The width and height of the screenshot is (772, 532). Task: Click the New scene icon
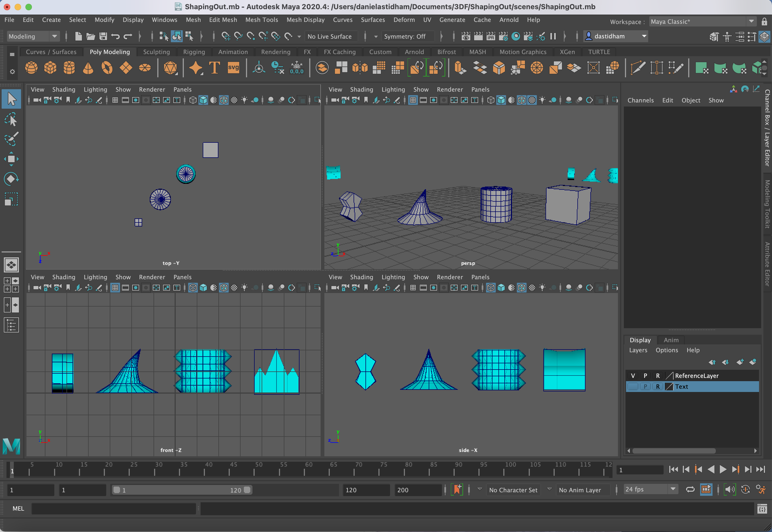[x=78, y=36]
